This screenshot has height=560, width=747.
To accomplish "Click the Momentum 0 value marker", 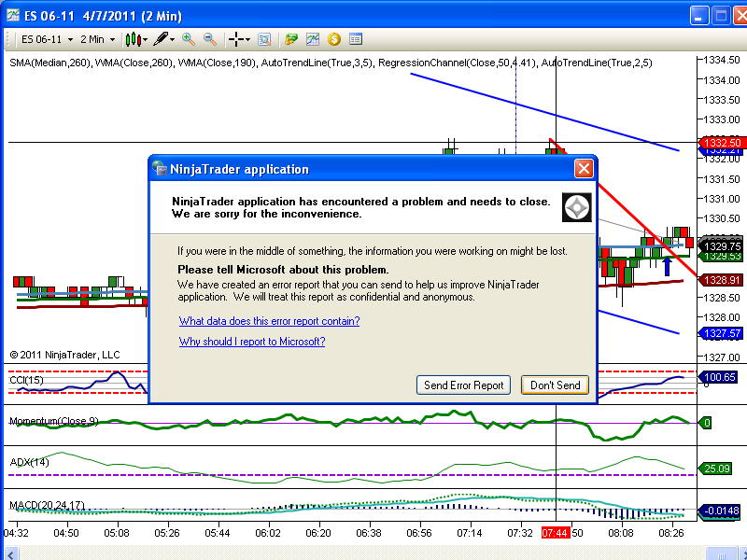I will (x=705, y=423).
